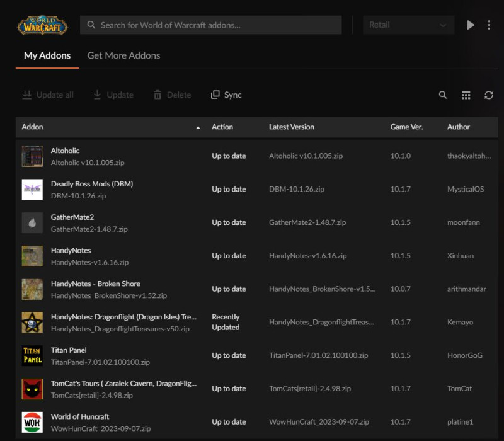Select the Deadly Boss Mods (DBM) name
504x441 pixels.
point(92,184)
